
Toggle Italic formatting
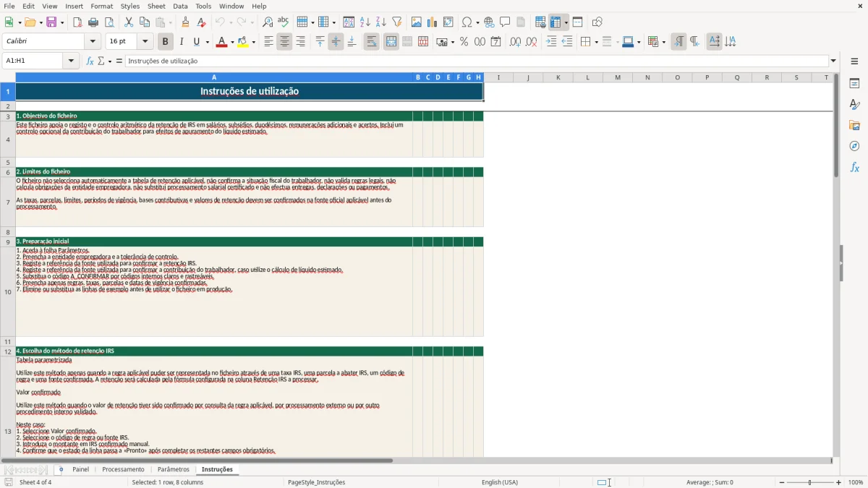pos(181,42)
